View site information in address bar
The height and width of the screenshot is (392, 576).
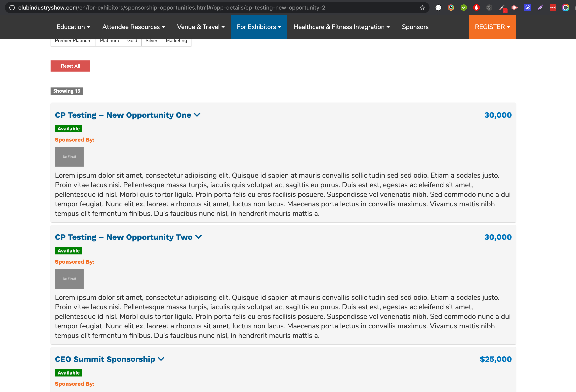(12, 8)
